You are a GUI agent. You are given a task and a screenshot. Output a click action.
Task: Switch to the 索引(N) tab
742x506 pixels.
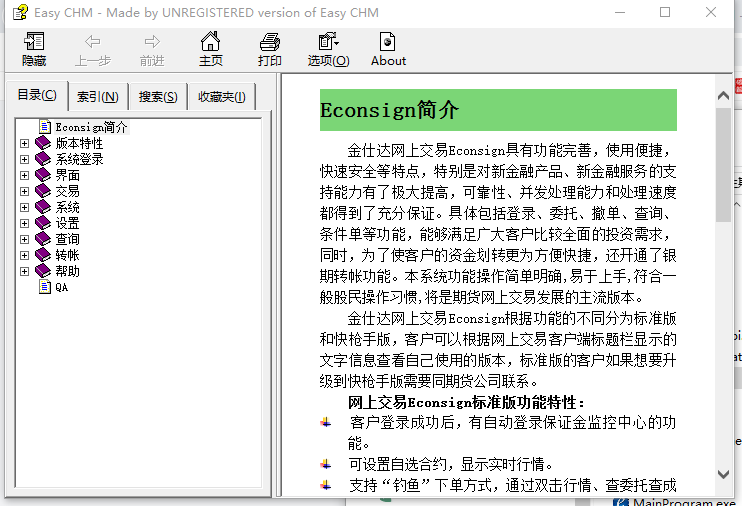[x=98, y=97]
